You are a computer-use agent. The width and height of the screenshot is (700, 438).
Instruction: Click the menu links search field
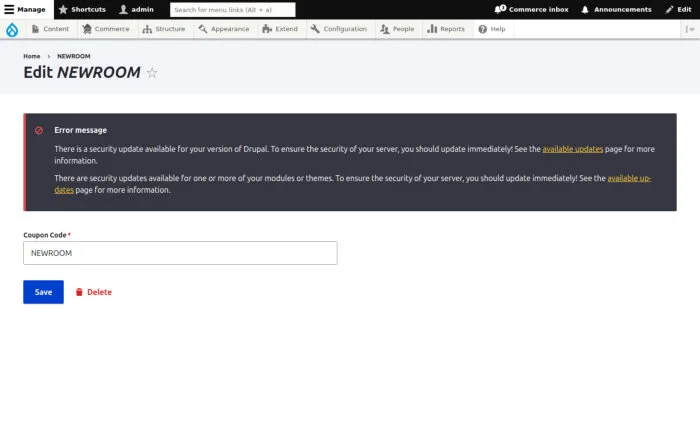coord(233,9)
